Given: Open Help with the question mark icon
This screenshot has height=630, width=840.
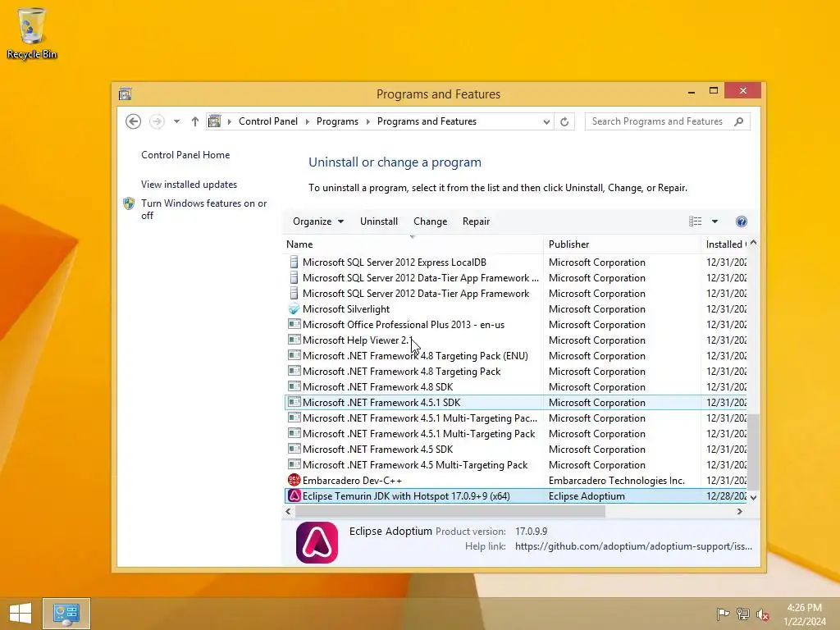Looking at the screenshot, I should 742,221.
